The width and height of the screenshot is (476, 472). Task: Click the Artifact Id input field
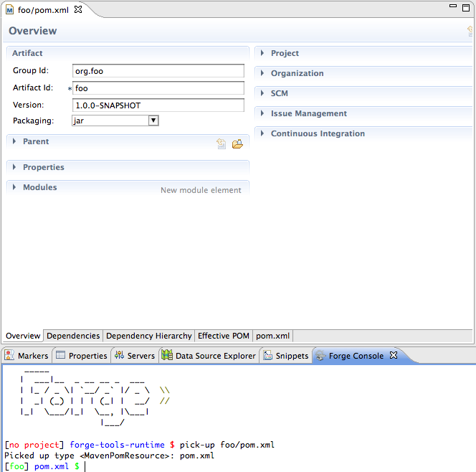click(x=158, y=88)
